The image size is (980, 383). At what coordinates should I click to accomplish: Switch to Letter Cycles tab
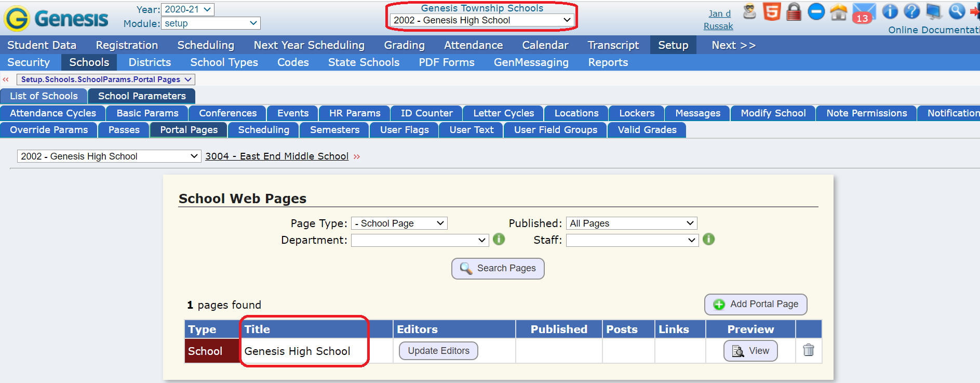(503, 113)
